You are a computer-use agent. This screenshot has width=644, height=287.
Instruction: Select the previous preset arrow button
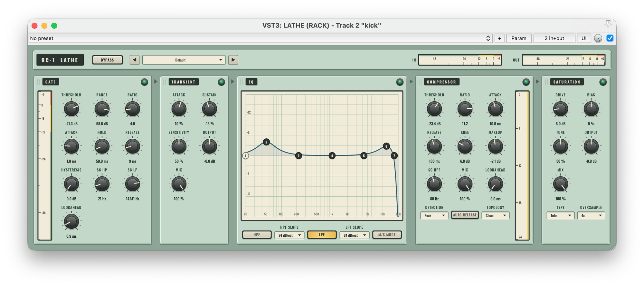point(135,60)
